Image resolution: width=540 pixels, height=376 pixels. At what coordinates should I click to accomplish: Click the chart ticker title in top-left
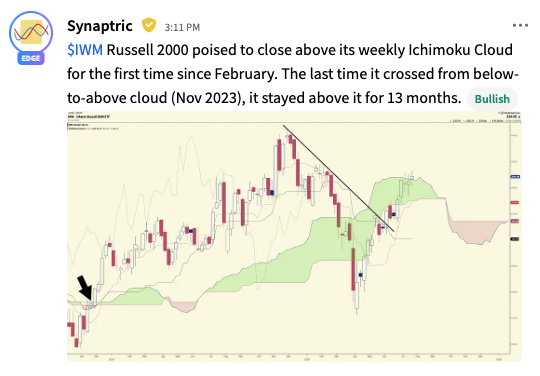(89, 117)
